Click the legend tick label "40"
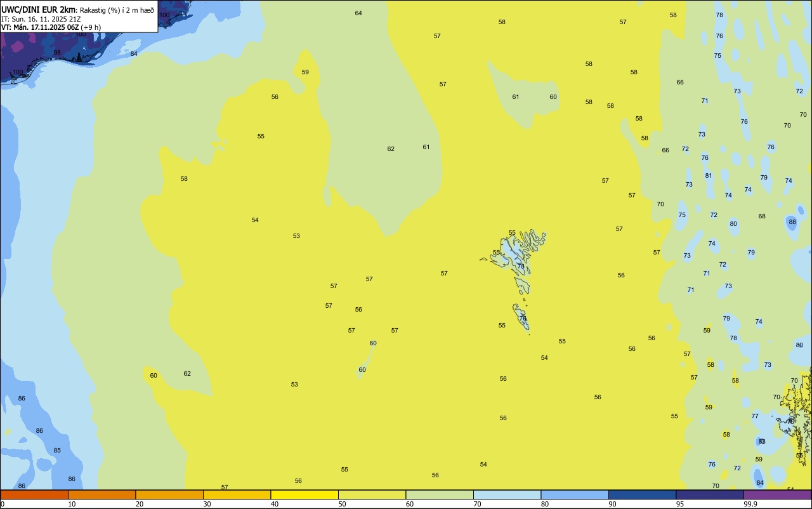Screen dimensions: 812x509 (275, 504)
